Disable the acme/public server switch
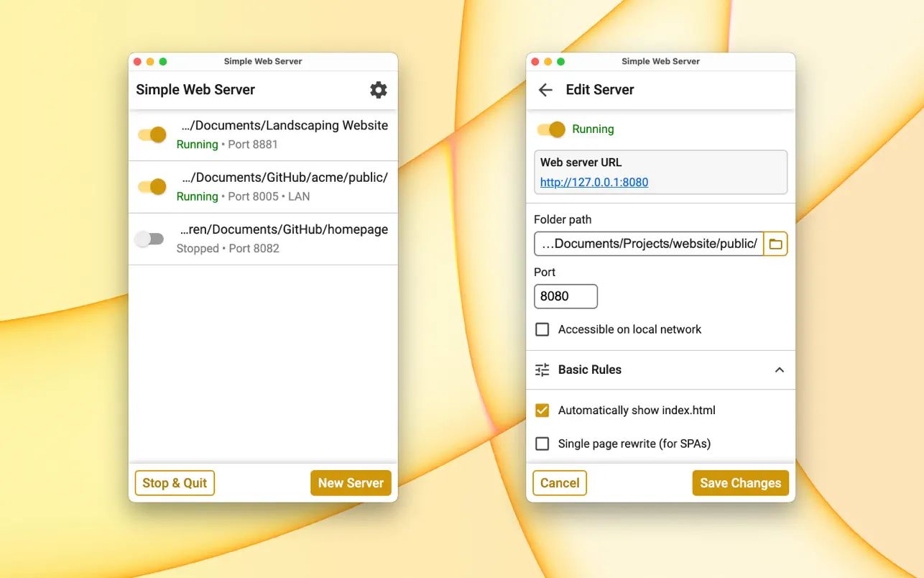Image resolution: width=924 pixels, height=578 pixels. (150, 186)
